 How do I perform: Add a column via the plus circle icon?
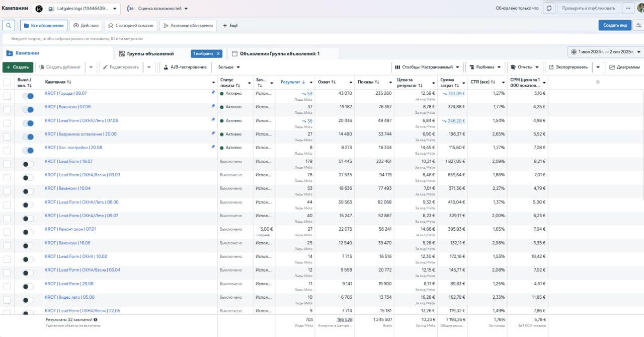tap(598, 82)
